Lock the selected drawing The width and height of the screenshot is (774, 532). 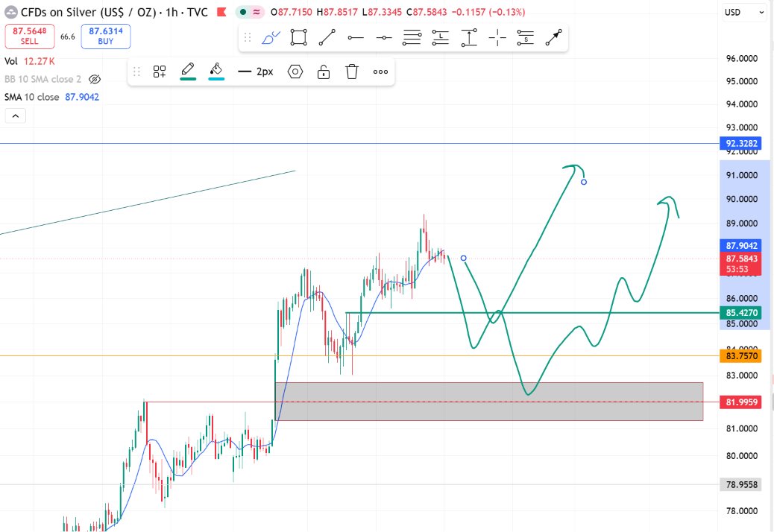pyautogui.click(x=324, y=72)
